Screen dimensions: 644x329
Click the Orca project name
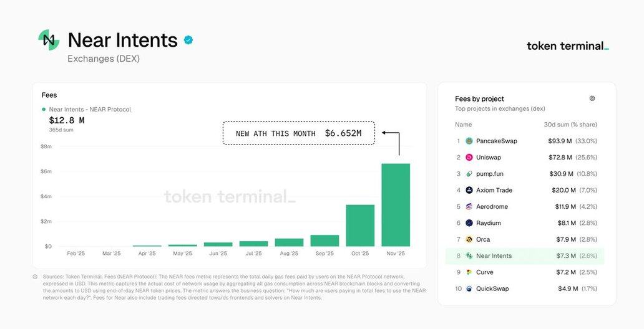483,239
